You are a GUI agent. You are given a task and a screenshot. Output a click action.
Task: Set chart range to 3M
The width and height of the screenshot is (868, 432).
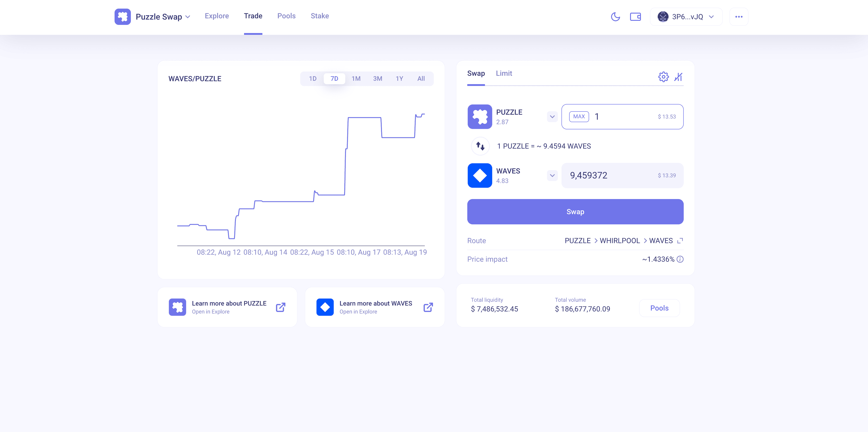377,78
